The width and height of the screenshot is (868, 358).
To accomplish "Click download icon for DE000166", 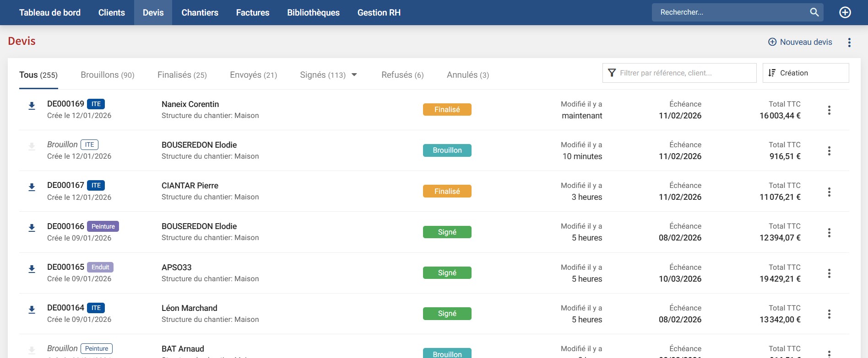I will pyautogui.click(x=32, y=228).
